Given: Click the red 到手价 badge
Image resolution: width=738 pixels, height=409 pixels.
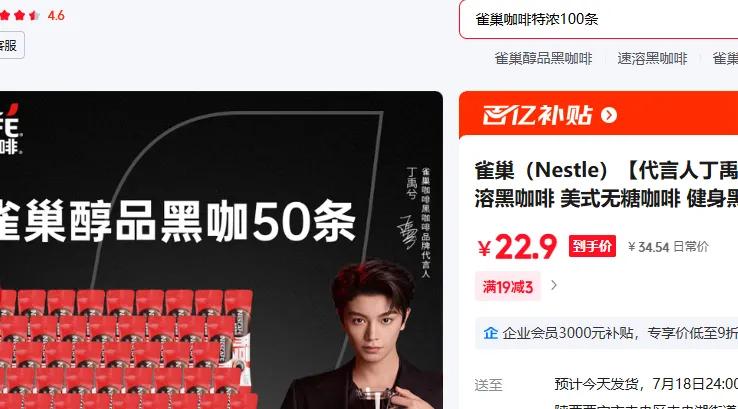Looking at the screenshot, I should pyautogui.click(x=592, y=246).
